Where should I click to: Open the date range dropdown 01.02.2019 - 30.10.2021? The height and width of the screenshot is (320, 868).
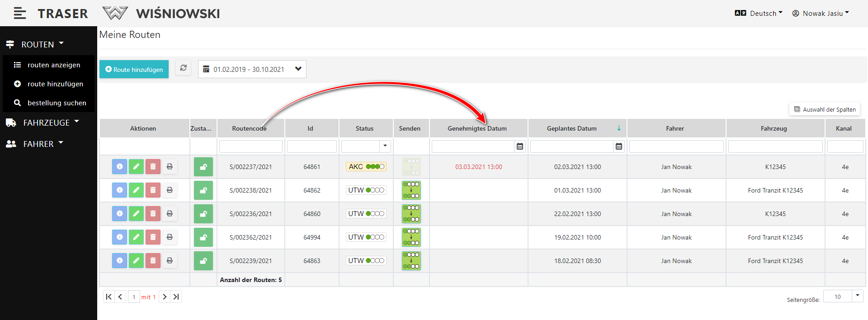(252, 69)
